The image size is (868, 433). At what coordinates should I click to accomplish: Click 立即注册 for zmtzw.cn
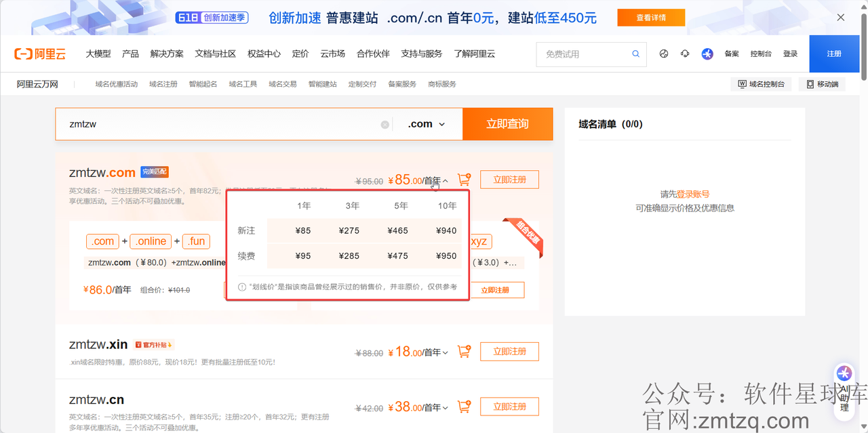509,407
